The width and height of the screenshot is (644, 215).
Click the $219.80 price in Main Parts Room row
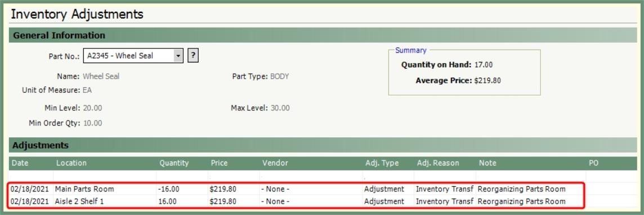[x=222, y=189]
